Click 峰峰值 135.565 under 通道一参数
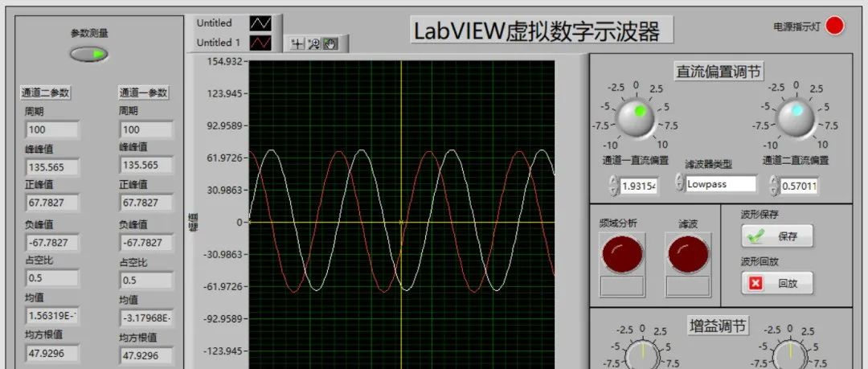868x369 pixels. 146,165
